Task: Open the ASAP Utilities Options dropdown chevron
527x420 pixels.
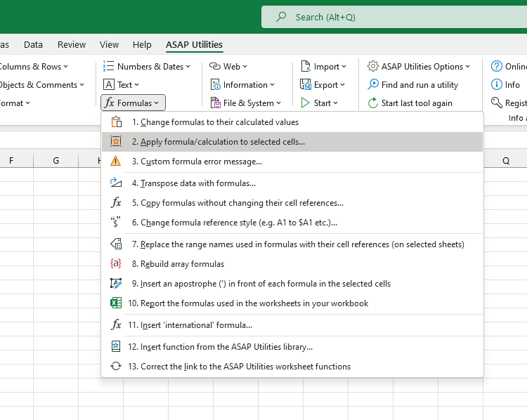Action: 467,67
